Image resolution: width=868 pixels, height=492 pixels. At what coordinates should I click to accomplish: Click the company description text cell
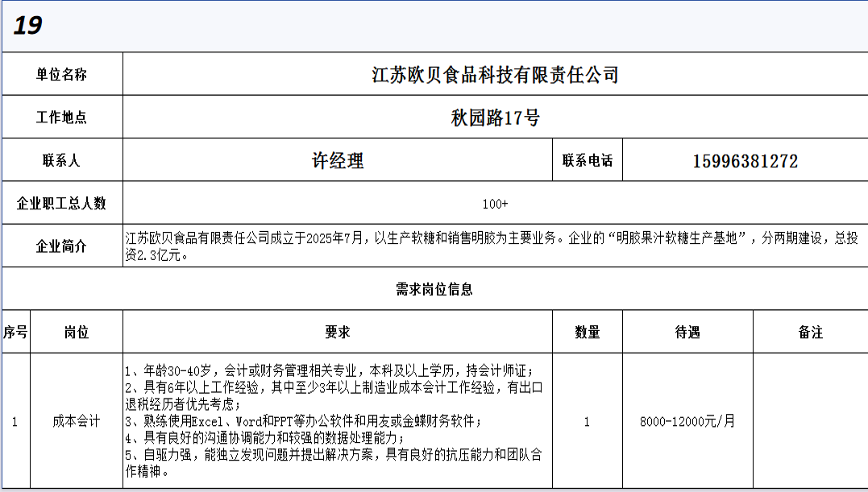pyautogui.click(x=495, y=246)
